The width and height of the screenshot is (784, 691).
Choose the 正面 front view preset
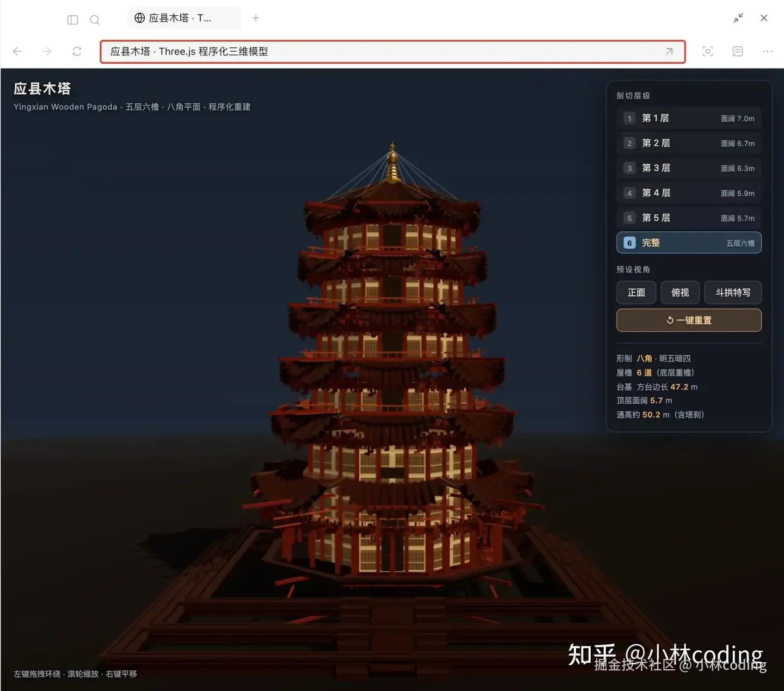(636, 293)
